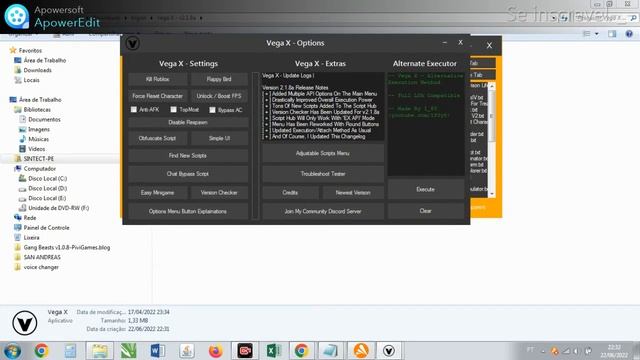640x360 pixels.
Task: Open the Chat Bypass Script
Action: point(188,174)
